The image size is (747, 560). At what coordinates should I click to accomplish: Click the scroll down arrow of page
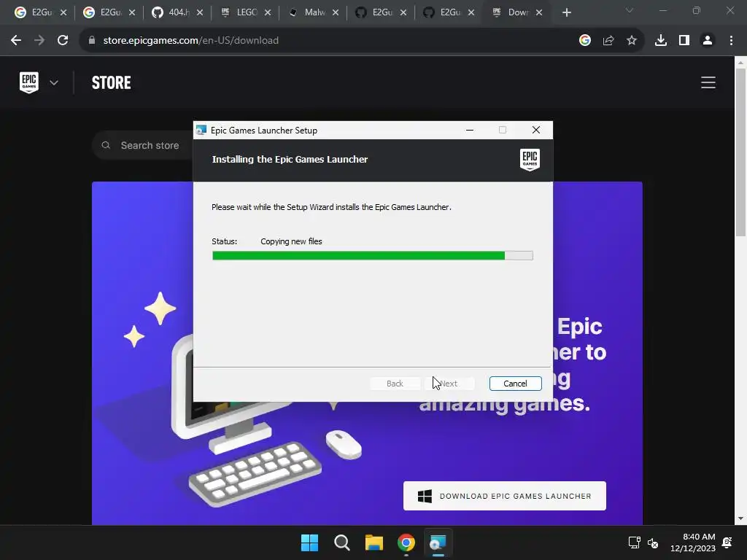pos(740,518)
